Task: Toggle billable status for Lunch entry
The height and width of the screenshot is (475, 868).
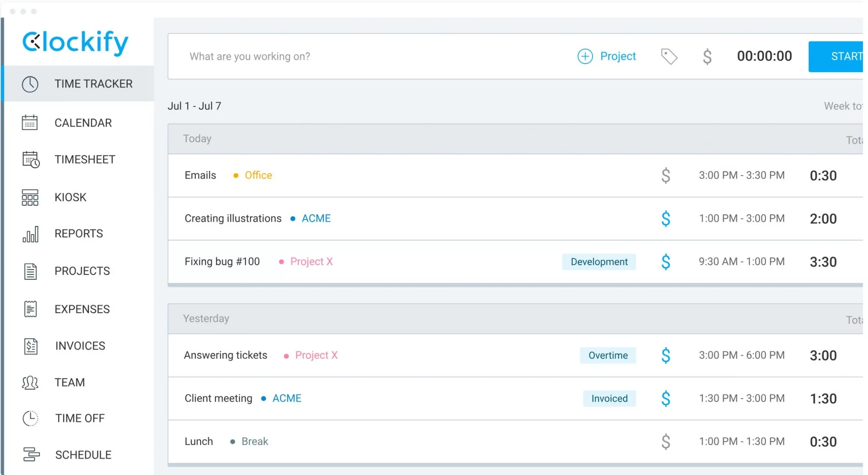Action: pos(666,442)
